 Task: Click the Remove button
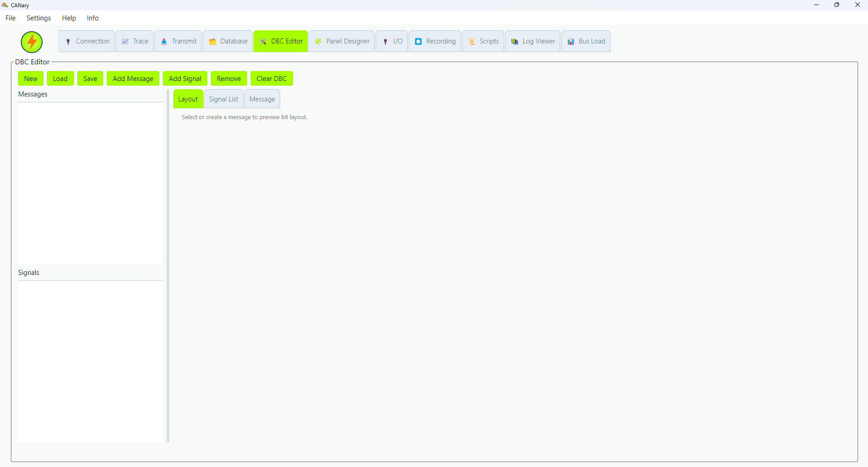click(229, 78)
